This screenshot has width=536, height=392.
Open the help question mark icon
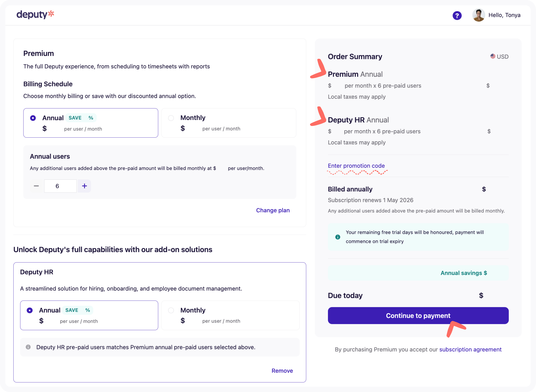(x=457, y=15)
